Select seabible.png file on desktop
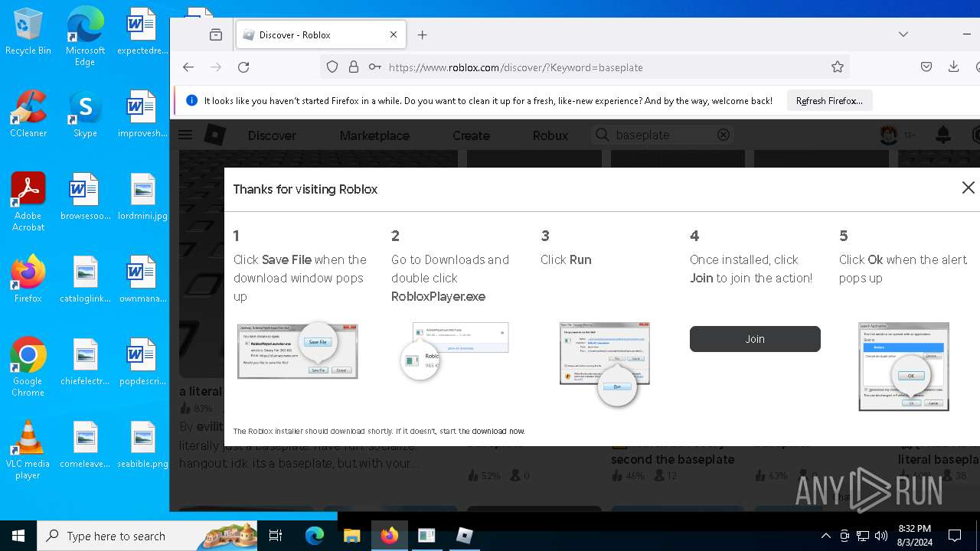Screen dimensions: 980x551 pos(142,444)
